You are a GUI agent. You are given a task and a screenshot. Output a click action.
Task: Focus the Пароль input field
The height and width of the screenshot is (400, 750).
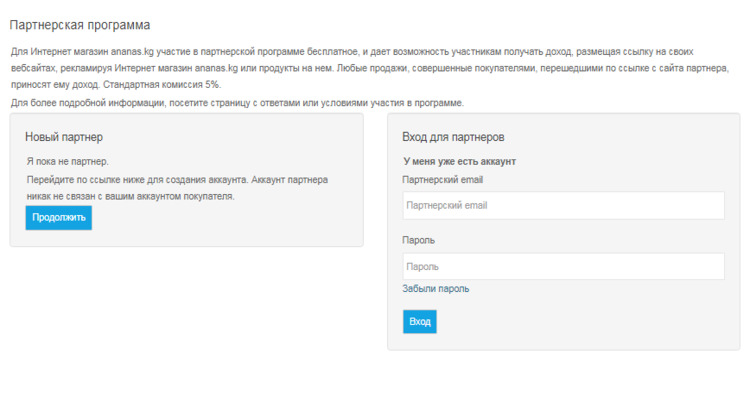click(x=563, y=267)
